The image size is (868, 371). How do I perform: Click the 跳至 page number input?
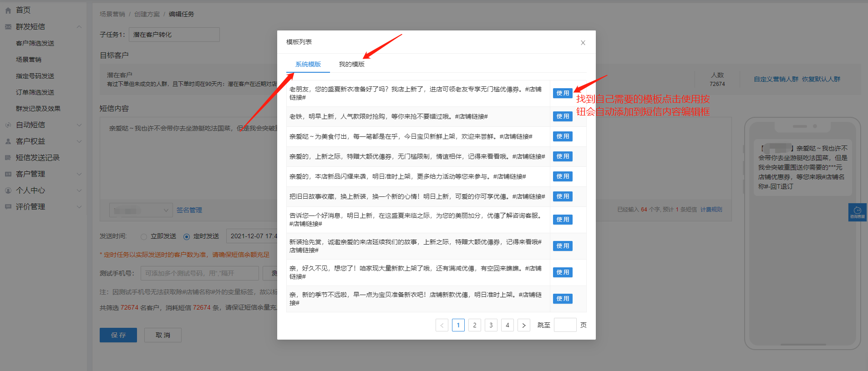[565, 325]
